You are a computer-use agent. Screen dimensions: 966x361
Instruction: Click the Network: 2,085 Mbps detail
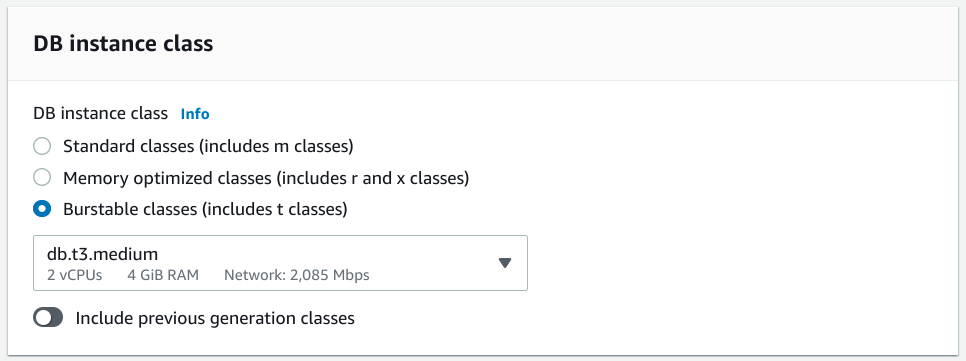click(297, 275)
